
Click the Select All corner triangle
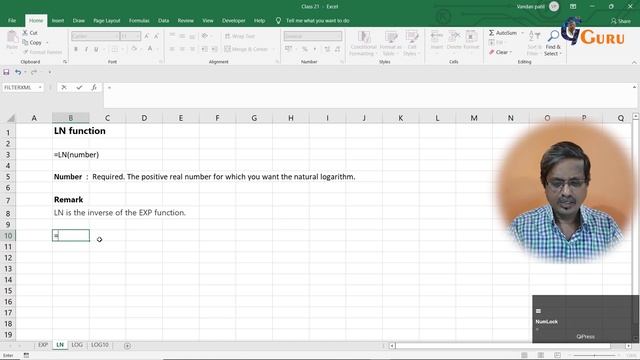[x=11, y=118]
